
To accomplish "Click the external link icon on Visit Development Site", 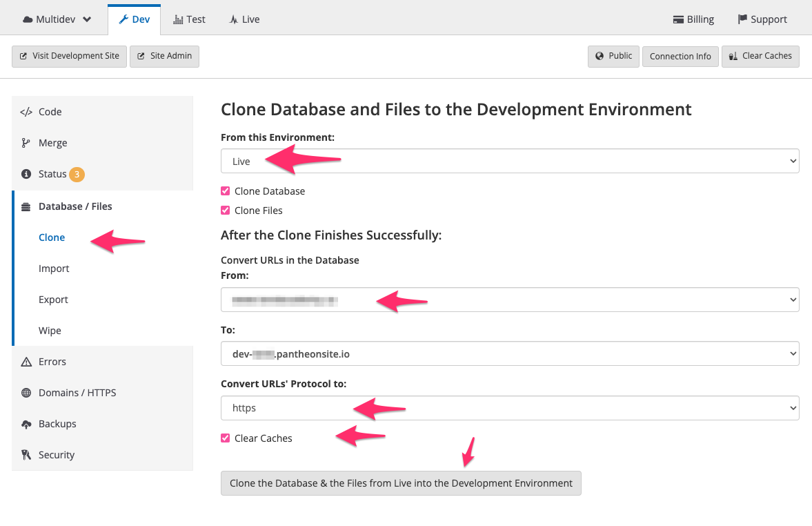I will tap(23, 56).
